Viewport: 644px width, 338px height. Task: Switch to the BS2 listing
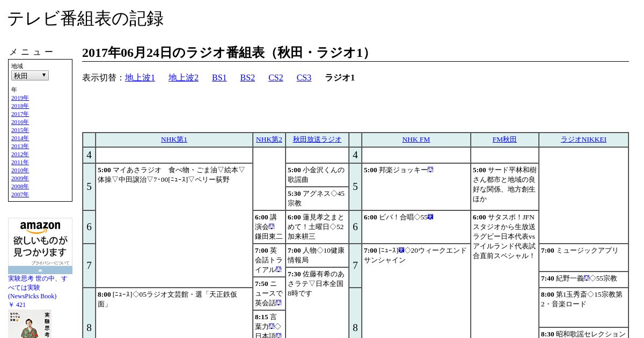coord(247,78)
